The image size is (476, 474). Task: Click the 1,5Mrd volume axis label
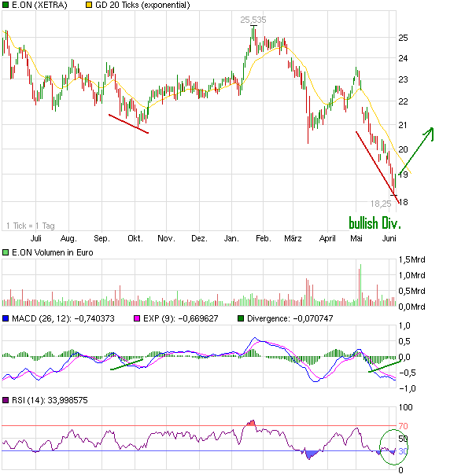(x=412, y=259)
